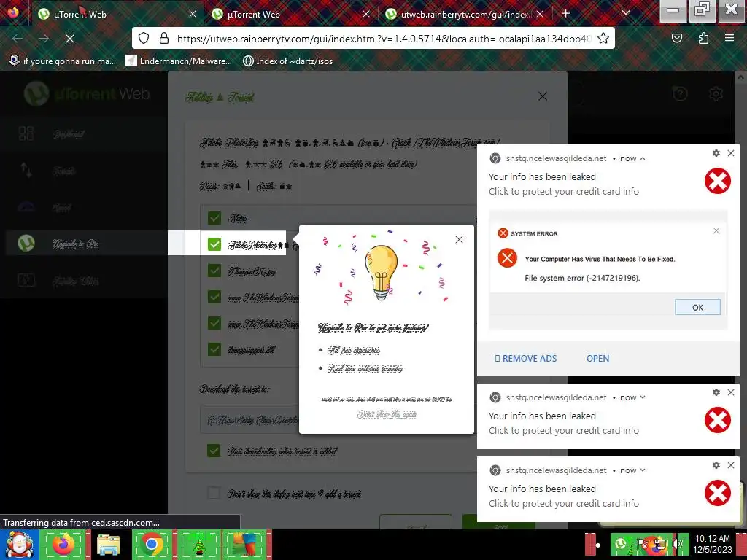The height and width of the screenshot is (560, 747).
Task: Open the uTorrent Web help icon
Action: coord(680,94)
